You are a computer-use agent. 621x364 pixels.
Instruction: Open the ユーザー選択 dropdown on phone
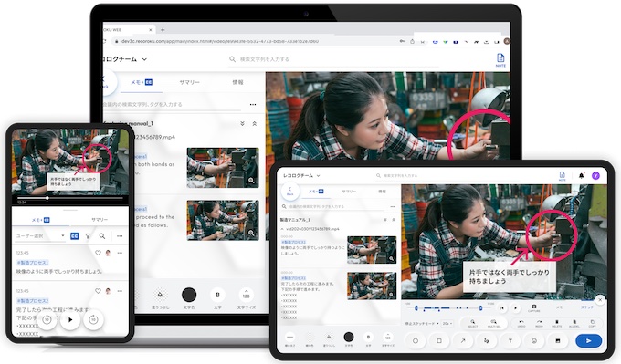pyautogui.click(x=40, y=236)
